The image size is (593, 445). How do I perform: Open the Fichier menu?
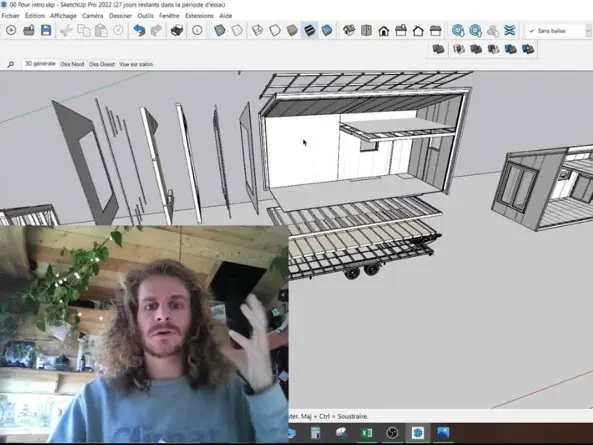click(11, 16)
